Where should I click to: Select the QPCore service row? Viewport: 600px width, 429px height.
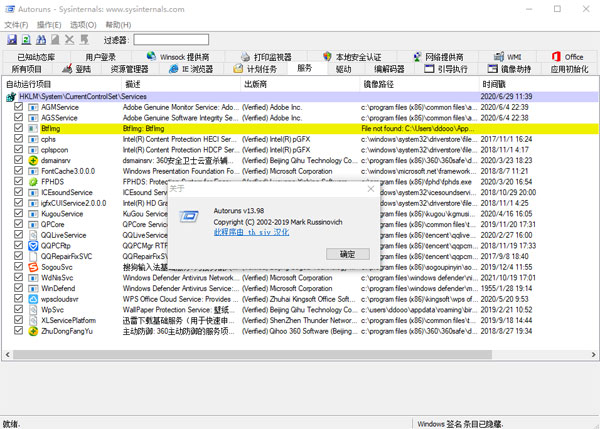click(302, 225)
